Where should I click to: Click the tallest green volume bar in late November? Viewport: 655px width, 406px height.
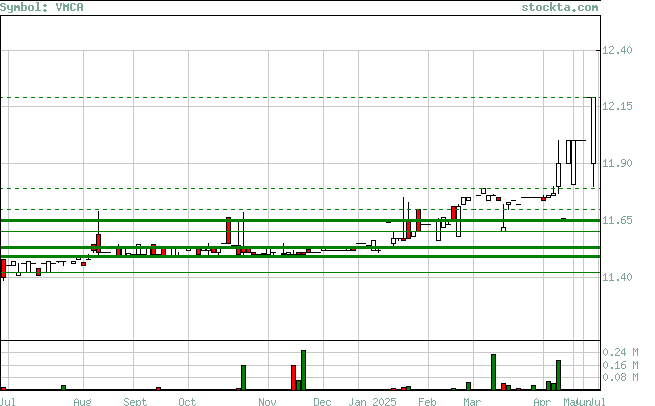click(x=303, y=370)
